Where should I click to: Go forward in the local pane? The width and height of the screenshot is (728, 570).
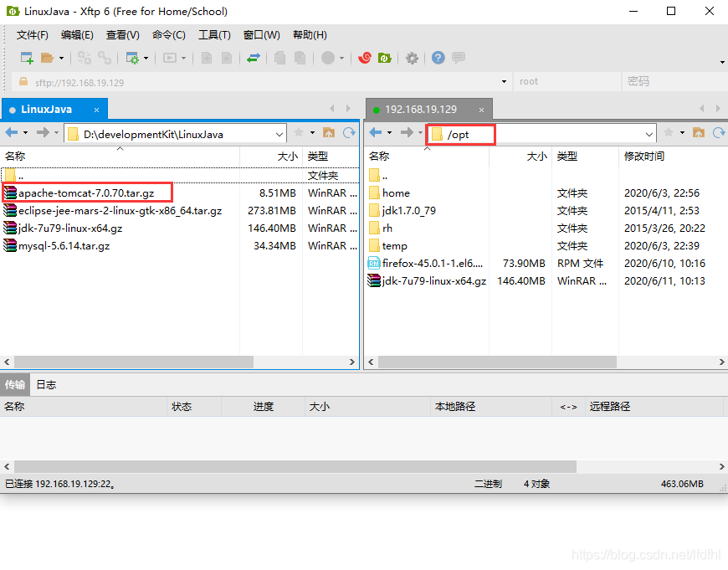coord(44,133)
